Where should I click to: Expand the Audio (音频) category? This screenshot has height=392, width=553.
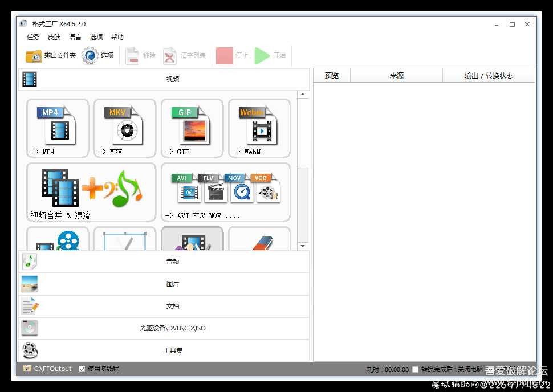coord(164,262)
